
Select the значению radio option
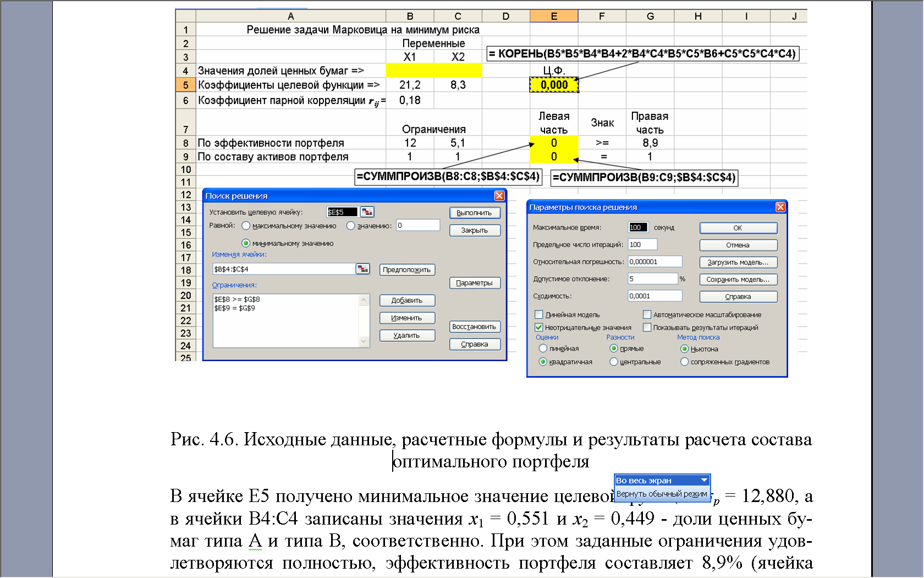pyautogui.click(x=350, y=226)
